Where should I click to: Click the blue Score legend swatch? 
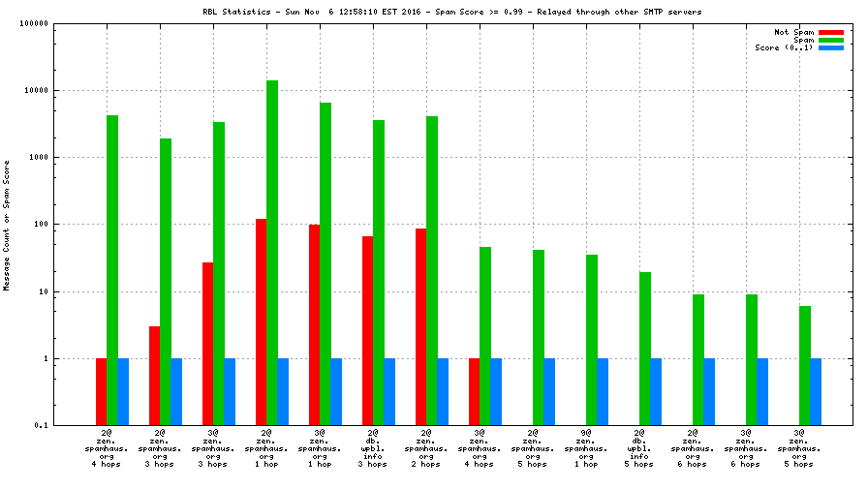click(x=830, y=47)
